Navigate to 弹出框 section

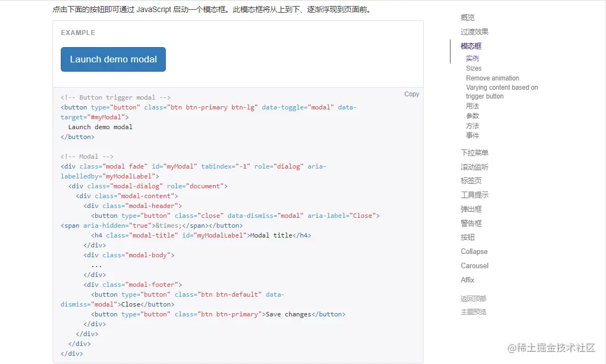pyautogui.click(x=471, y=210)
